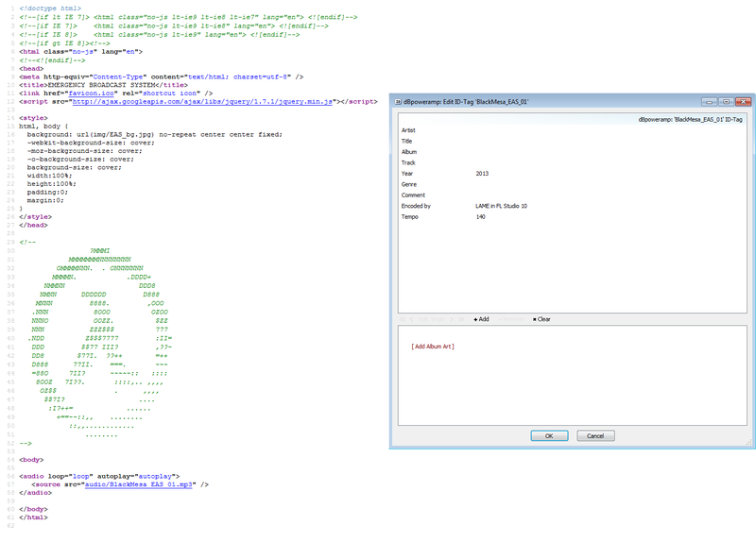Click the OK button in ID-Tag dialog

pyautogui.click(x=549, y=435)
